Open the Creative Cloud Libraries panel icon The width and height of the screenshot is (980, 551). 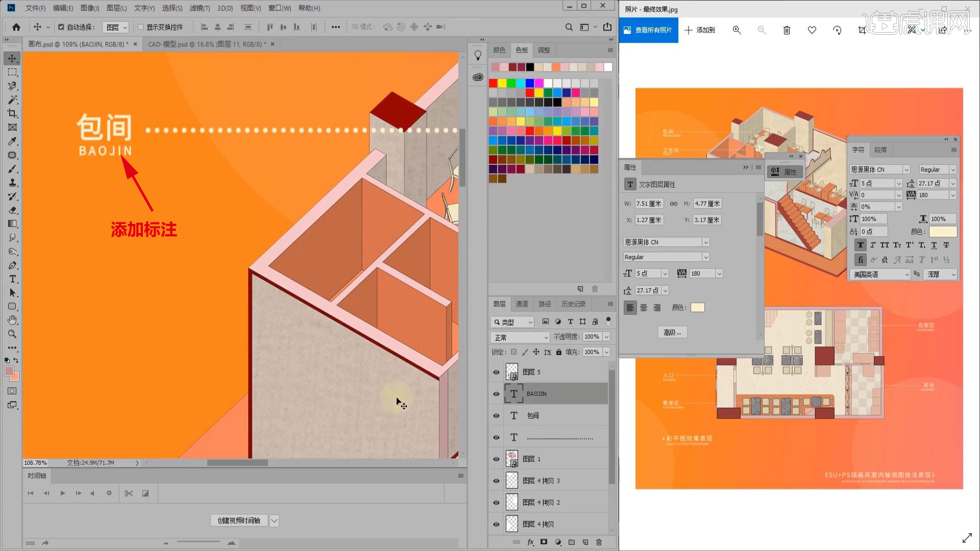click(x=478, y=78)
